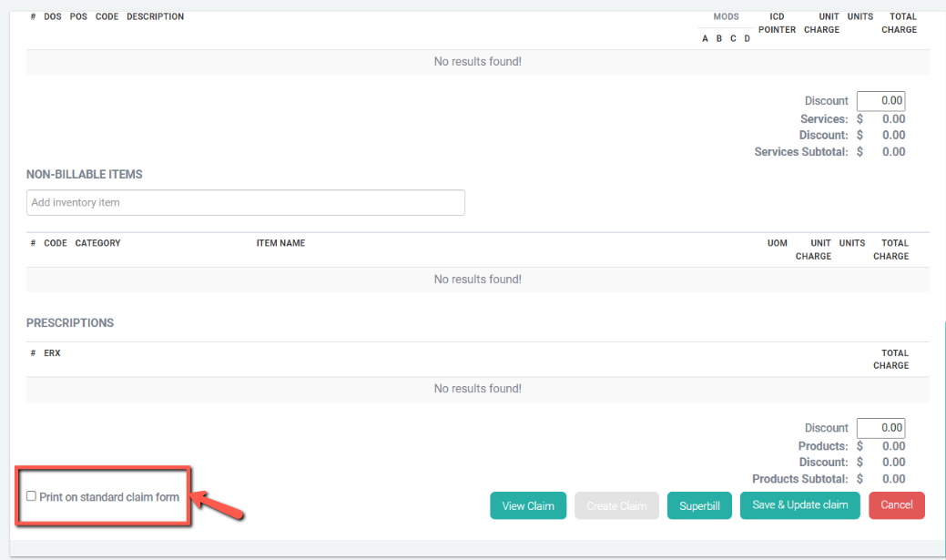Click the greyed-out Create Claim button
Screen dimensions: 946x560
616,505
